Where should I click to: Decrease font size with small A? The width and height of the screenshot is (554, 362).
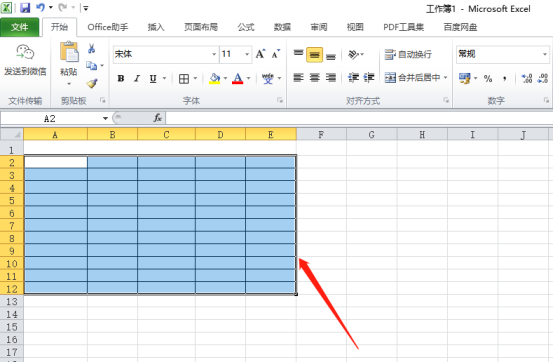276,54
